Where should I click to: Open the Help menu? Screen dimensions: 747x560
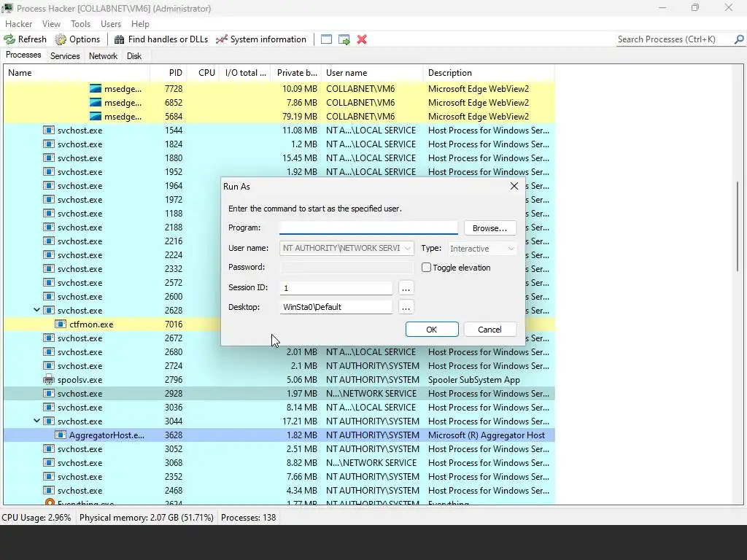click(140, 24)
